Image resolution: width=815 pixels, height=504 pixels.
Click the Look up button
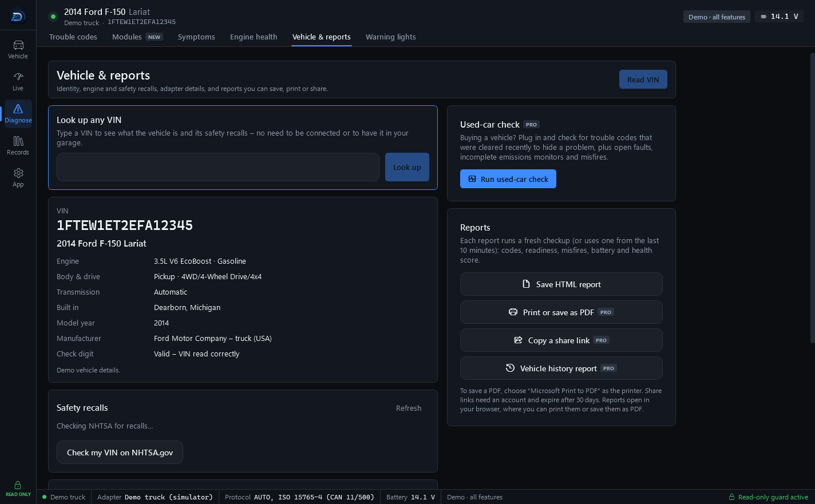click(x=407, y=167)
